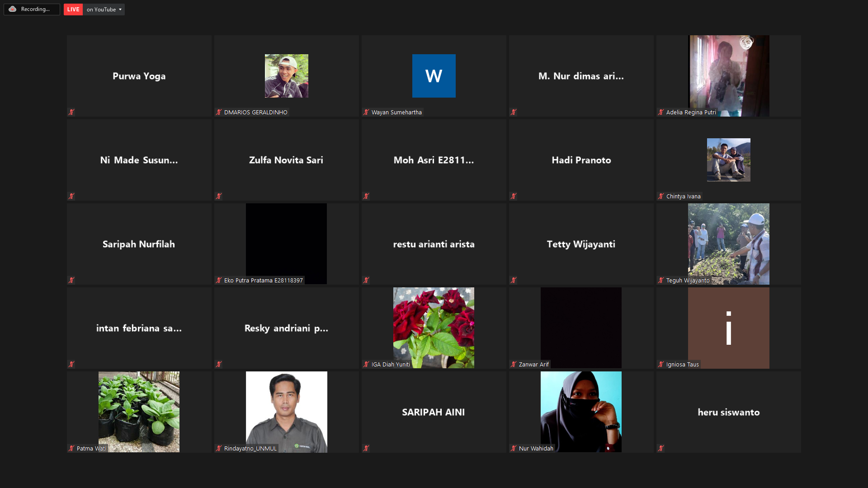Viewport: 868px width, 488px height.
Task: Click muted mic icon beside Patma Wati
Action: point(71,448)
